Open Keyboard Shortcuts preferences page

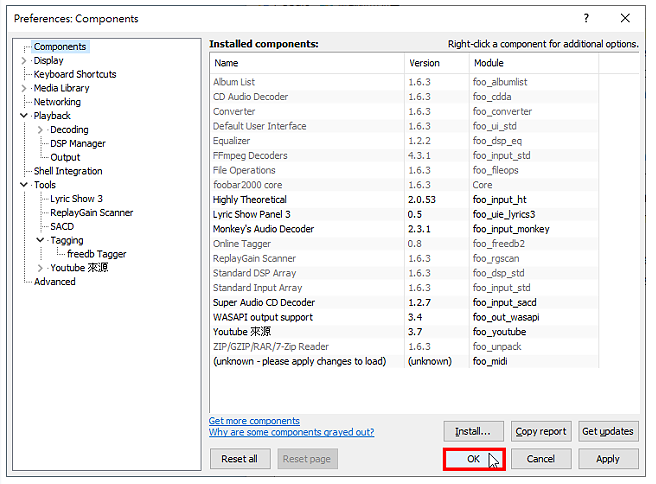75,74
